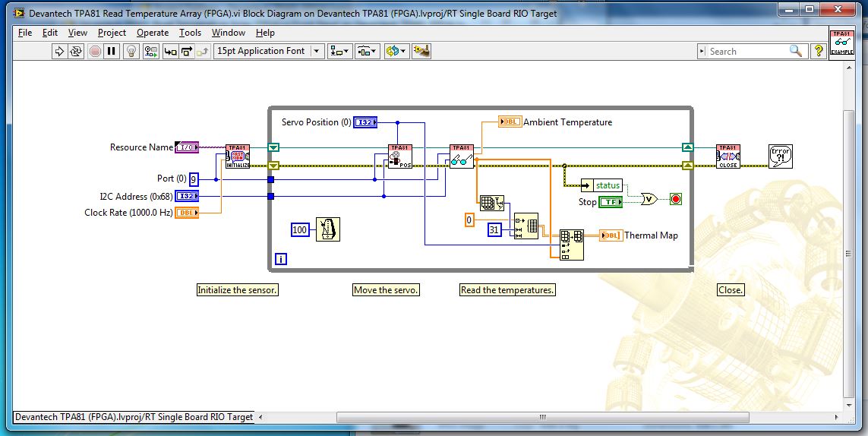The width and height of the screenshot is (868, 436).
Task: Click in the Search input field
Action: click(747, 52)
